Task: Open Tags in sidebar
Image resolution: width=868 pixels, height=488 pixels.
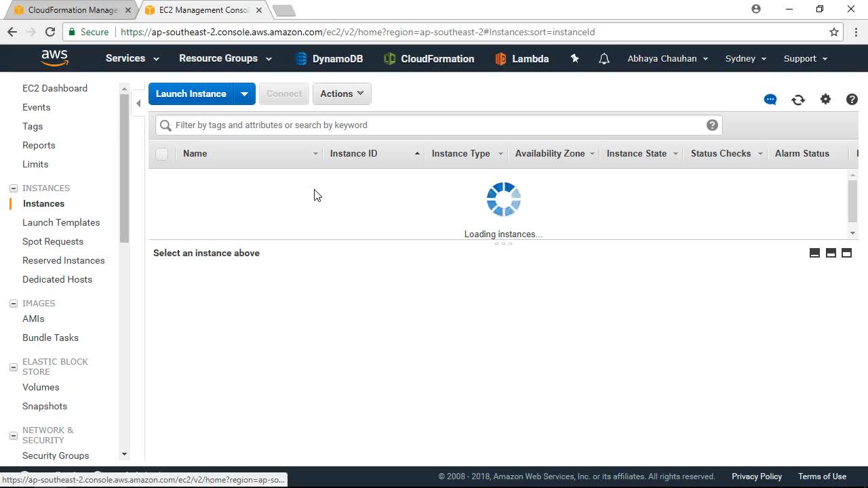Action: (x=33, y=126)
